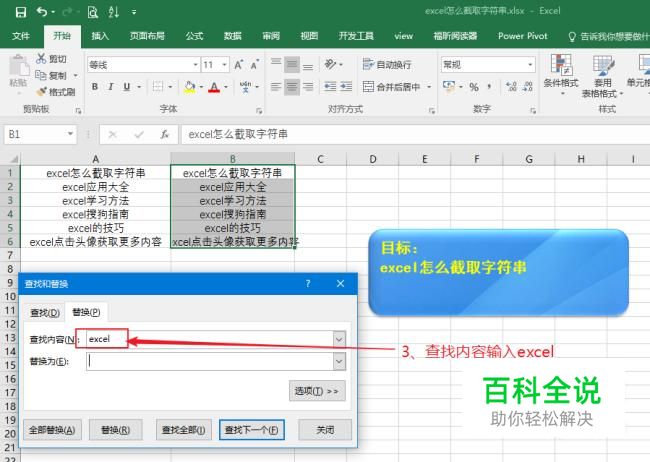
Task: Open the Customize Quick Access Toolbar arrow
Action: (134, 12)
